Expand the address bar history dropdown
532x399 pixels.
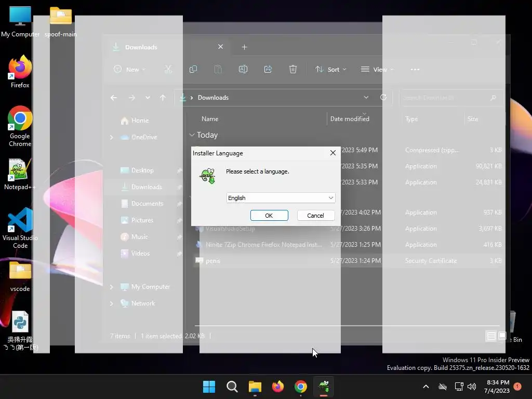[366, 97]
